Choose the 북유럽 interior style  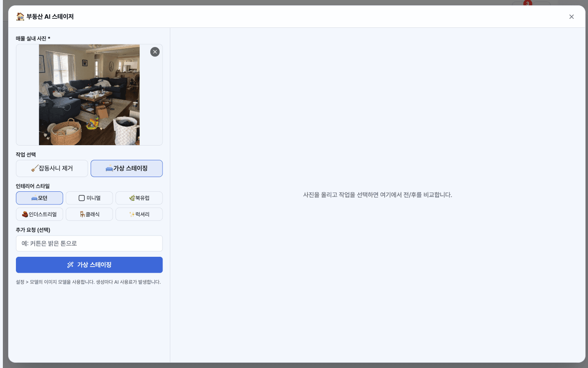(139, 198)
